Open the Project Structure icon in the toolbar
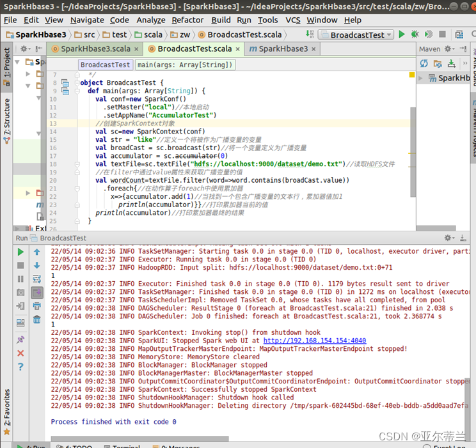 click(x=459, y=35)
